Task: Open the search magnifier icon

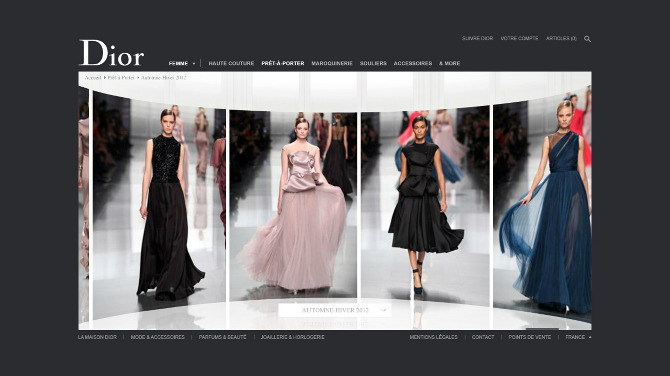Action: pos(588,39)
